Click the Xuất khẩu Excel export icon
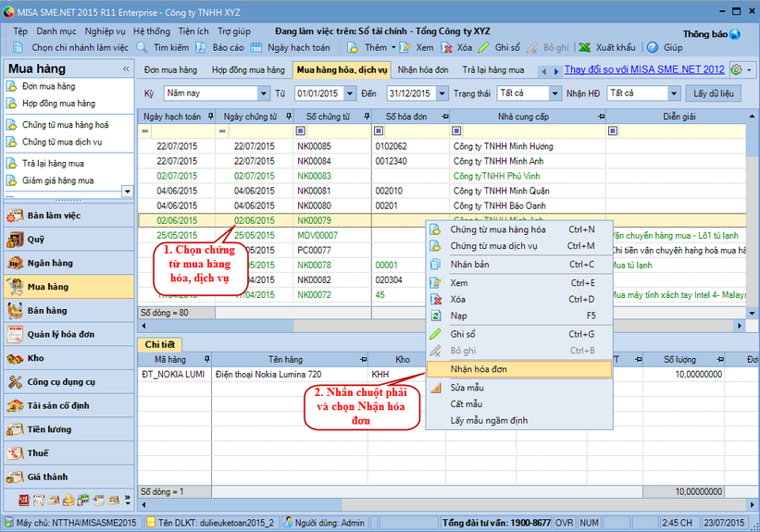 585,47
